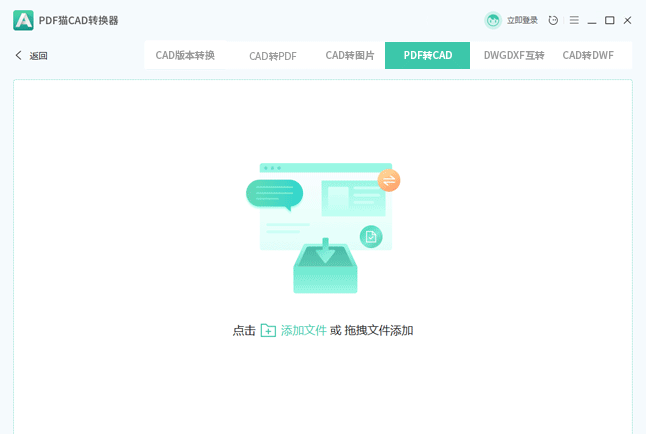Image resolution: width=646 pixels, height=434 pixels.
Task: Click the orange swap arrows icon
Action: 389,180
